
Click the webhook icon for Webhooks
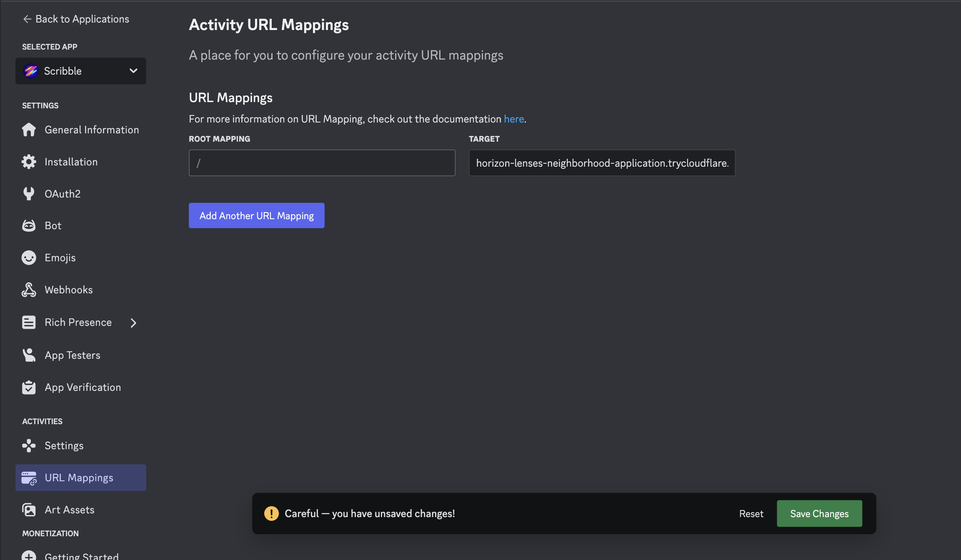[29, 290]
